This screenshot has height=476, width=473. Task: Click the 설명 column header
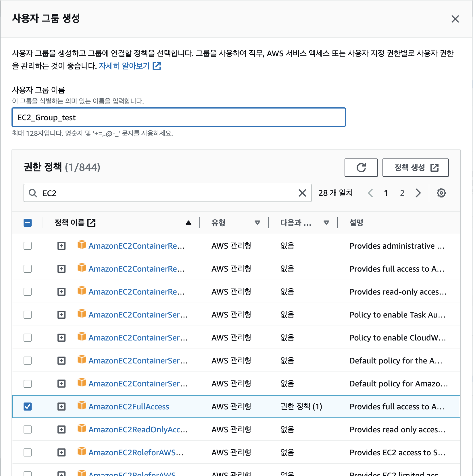[356, 223]
